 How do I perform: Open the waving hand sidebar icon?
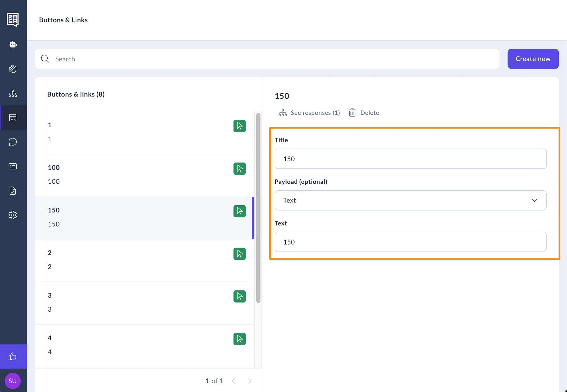point(13,69)
